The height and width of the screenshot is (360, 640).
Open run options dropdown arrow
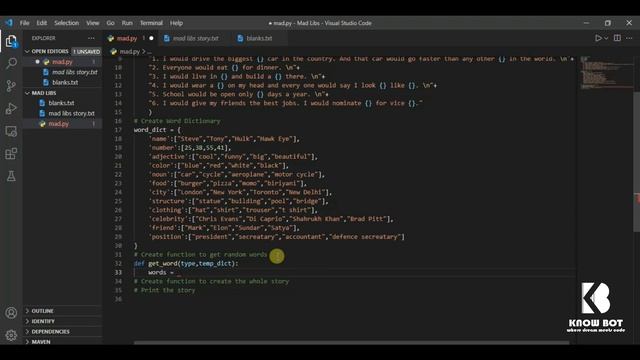pos(606,38)
